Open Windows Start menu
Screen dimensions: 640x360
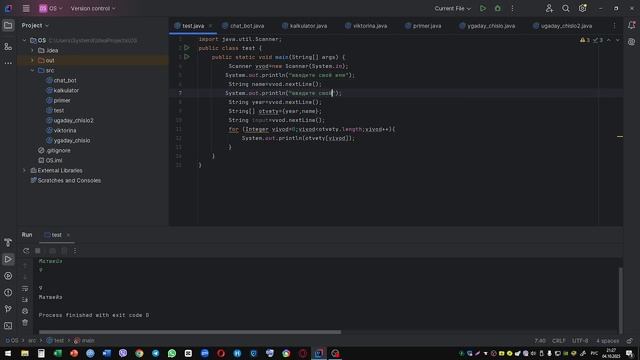pos(8,353)
